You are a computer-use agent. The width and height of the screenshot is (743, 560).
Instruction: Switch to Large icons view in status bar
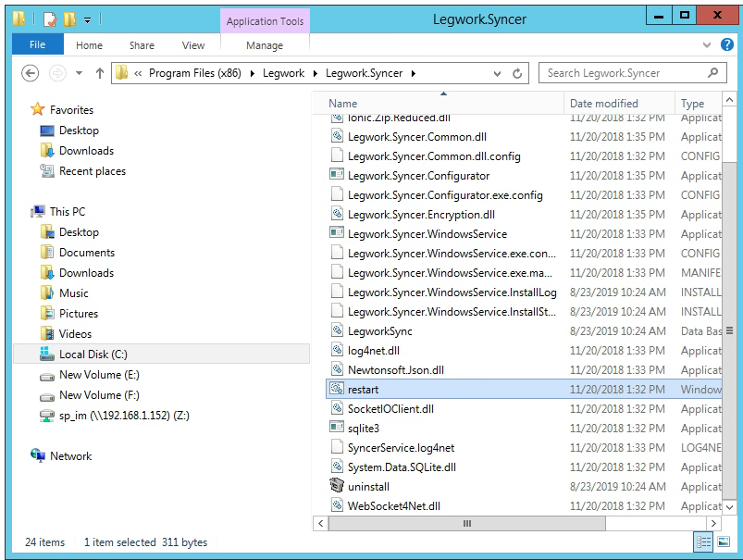724,542
